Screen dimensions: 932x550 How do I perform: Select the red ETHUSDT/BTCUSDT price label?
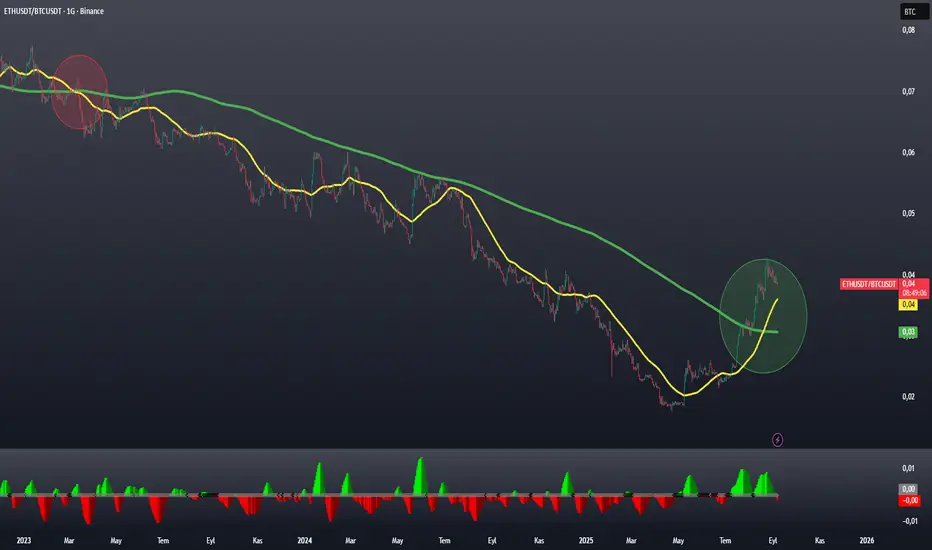click(868, 284)
